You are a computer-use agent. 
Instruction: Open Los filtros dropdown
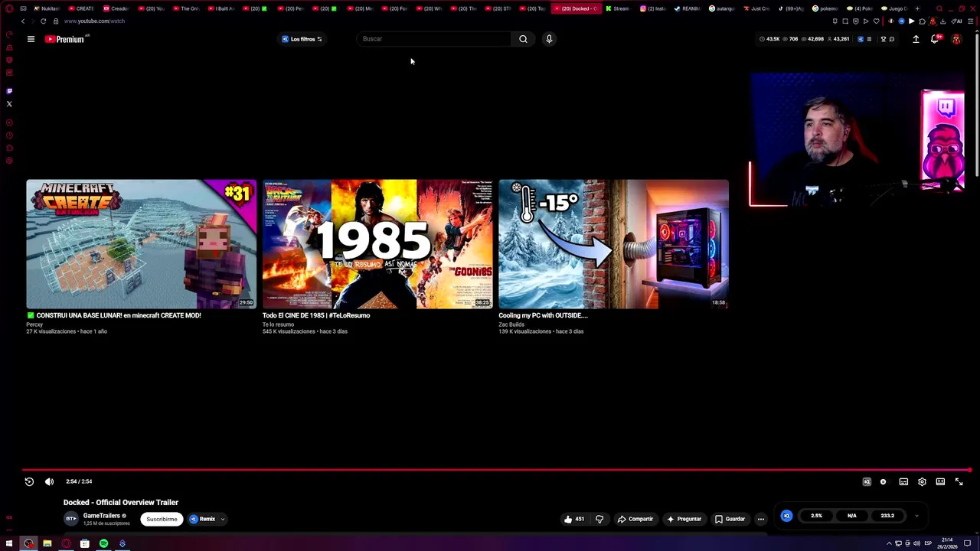(302, 39)
